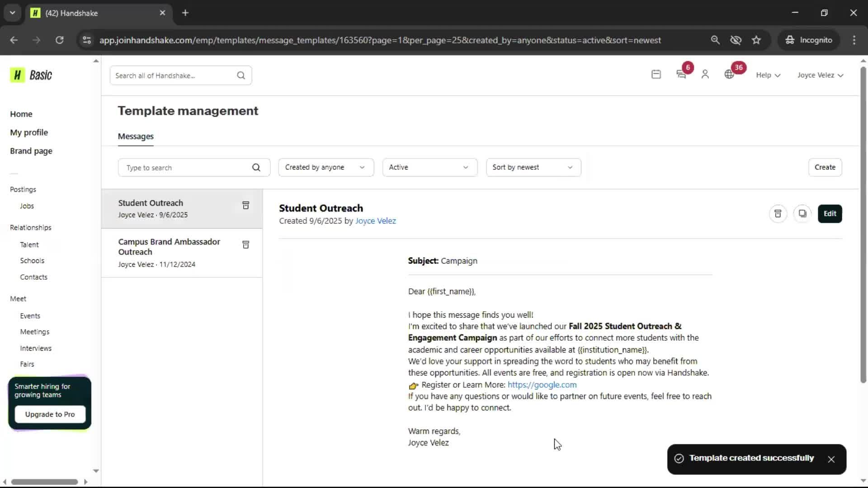
Task: Duplicate the Student Outreach template
Action: click(x=802, y=214)
